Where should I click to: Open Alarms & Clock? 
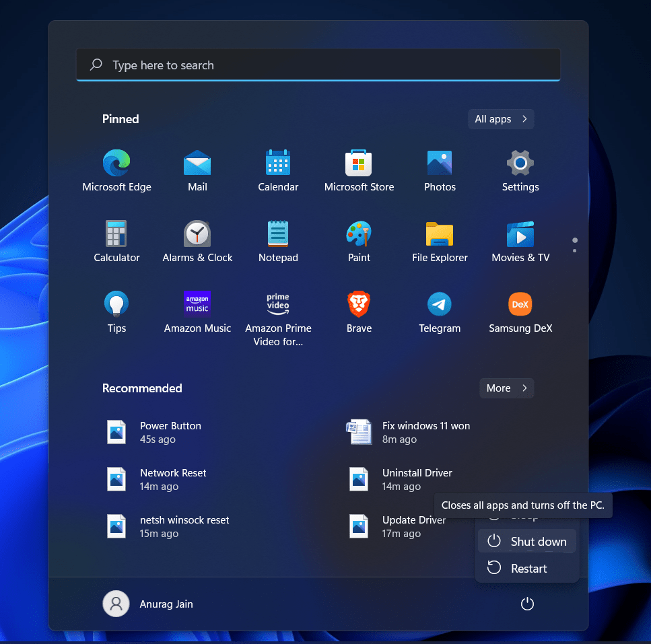(197, 241)
